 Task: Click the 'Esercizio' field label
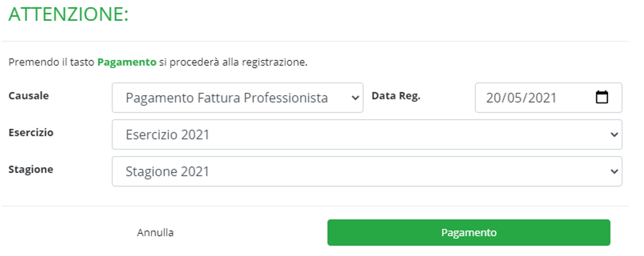(x=31, y=133)
